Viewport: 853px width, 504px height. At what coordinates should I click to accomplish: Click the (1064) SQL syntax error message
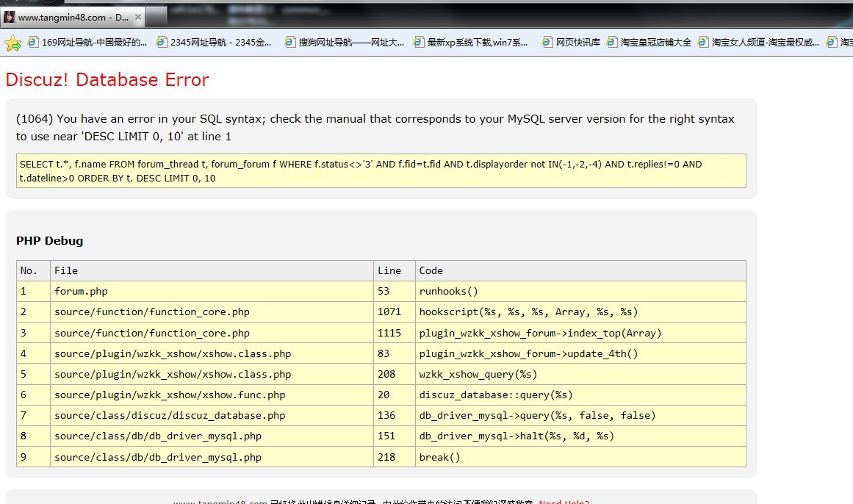pyautogui.click(x=375, y=127)
